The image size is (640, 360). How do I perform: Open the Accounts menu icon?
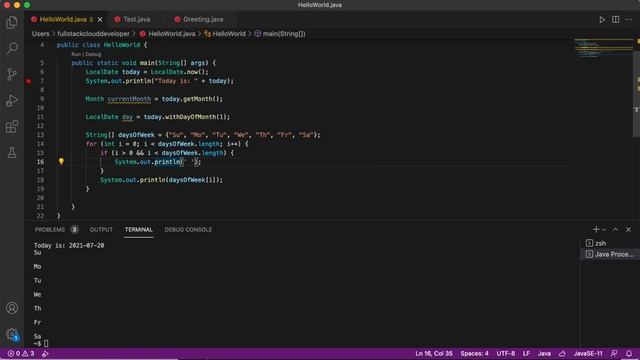12,308
